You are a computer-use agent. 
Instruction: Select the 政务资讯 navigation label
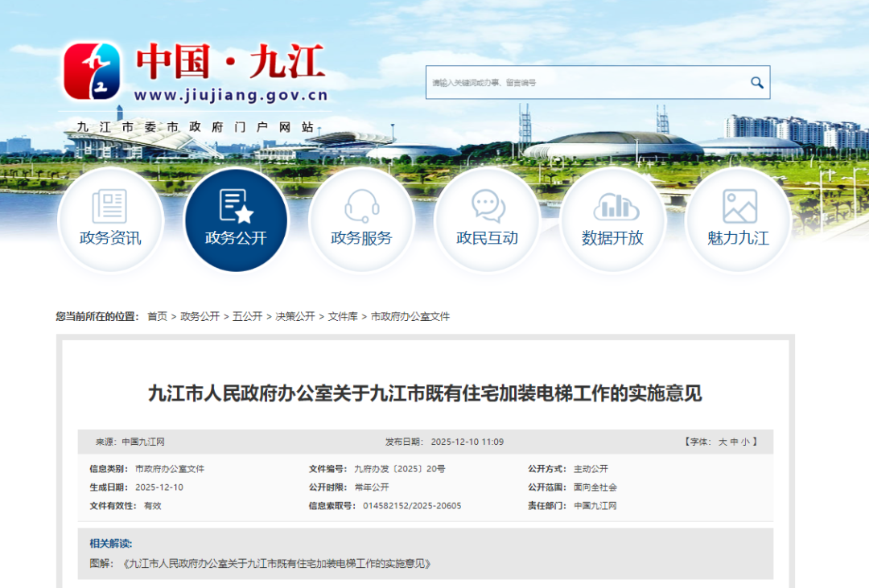110,238
